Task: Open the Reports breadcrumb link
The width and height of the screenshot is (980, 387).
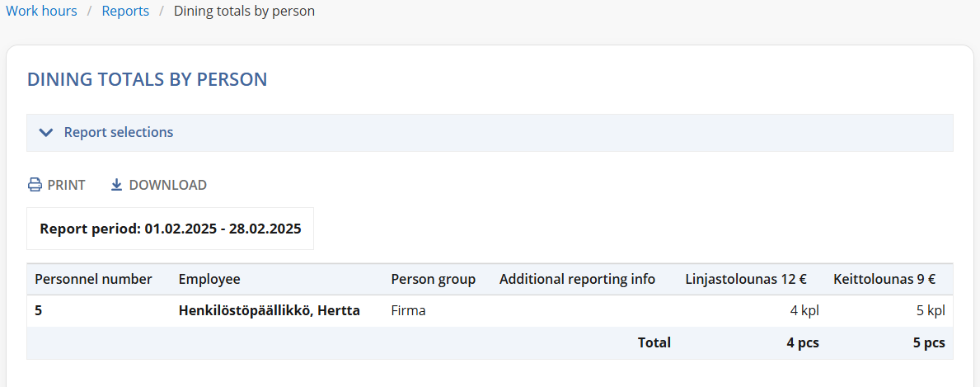Action: (125, 12)
